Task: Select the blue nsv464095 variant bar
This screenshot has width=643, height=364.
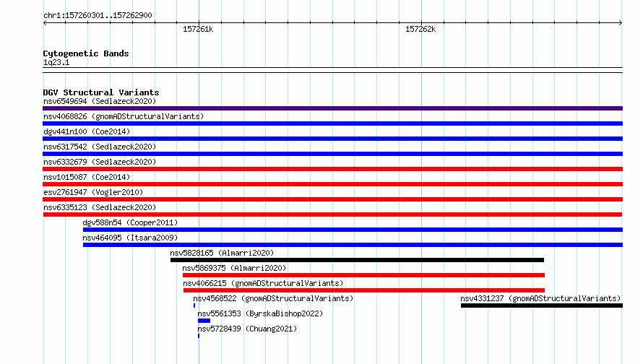Action: (x=353, y=245)
